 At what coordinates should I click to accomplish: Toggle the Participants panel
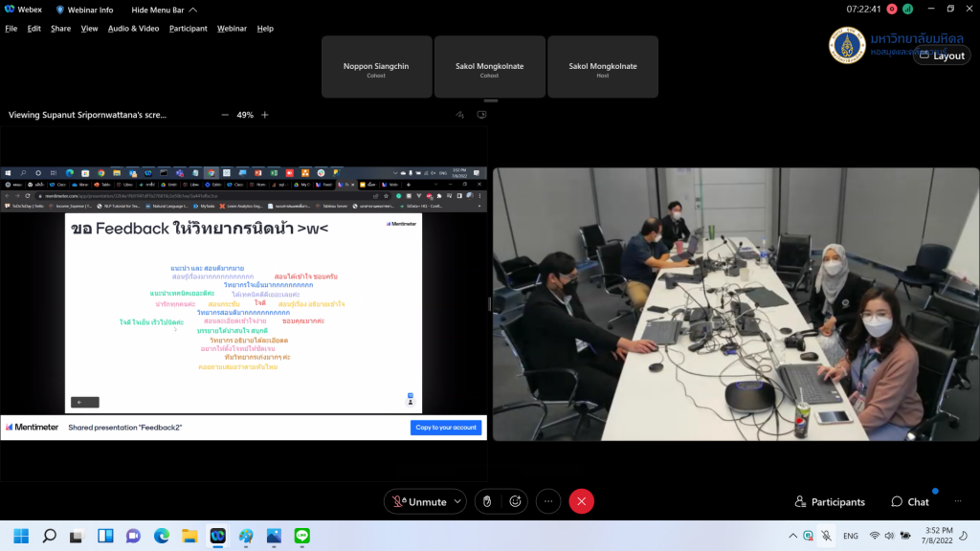[x=829, y=501]
